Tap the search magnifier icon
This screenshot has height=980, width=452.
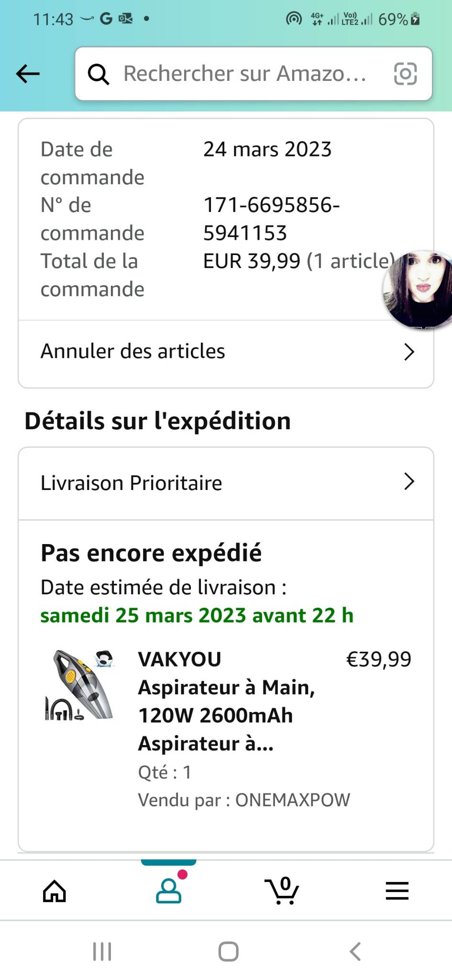(99, 74)
